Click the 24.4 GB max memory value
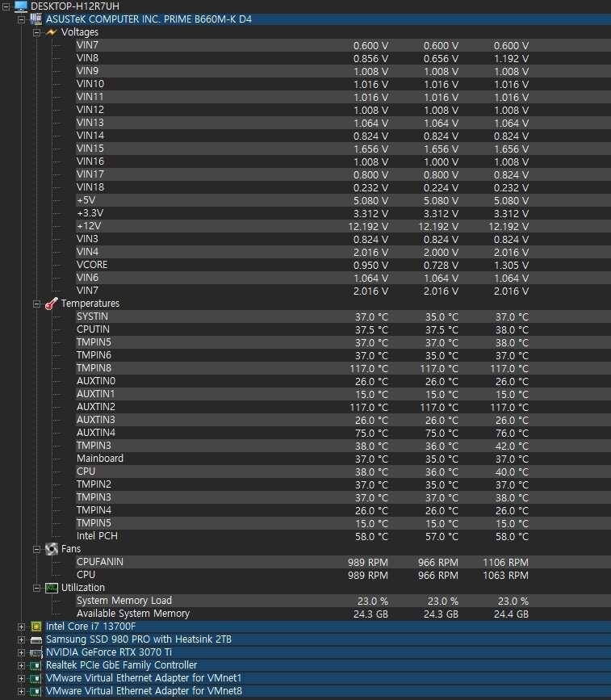 coord(511,614)
